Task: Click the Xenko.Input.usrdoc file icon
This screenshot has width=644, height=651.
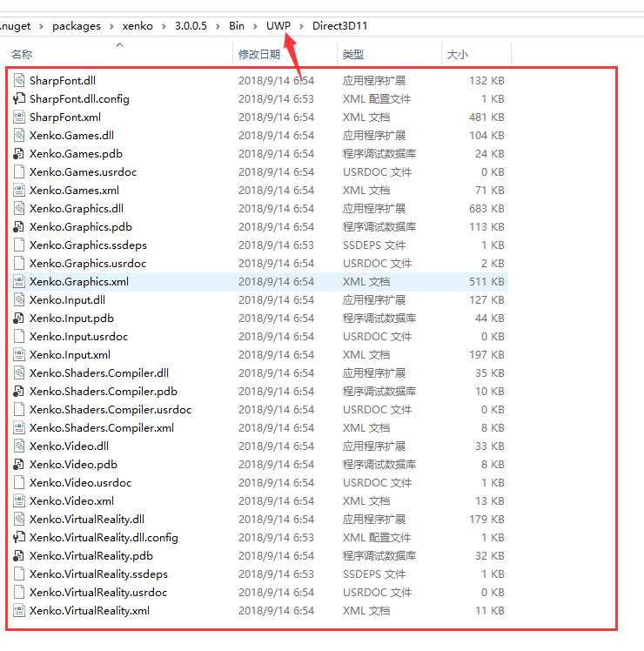Action: coord(19,336)
